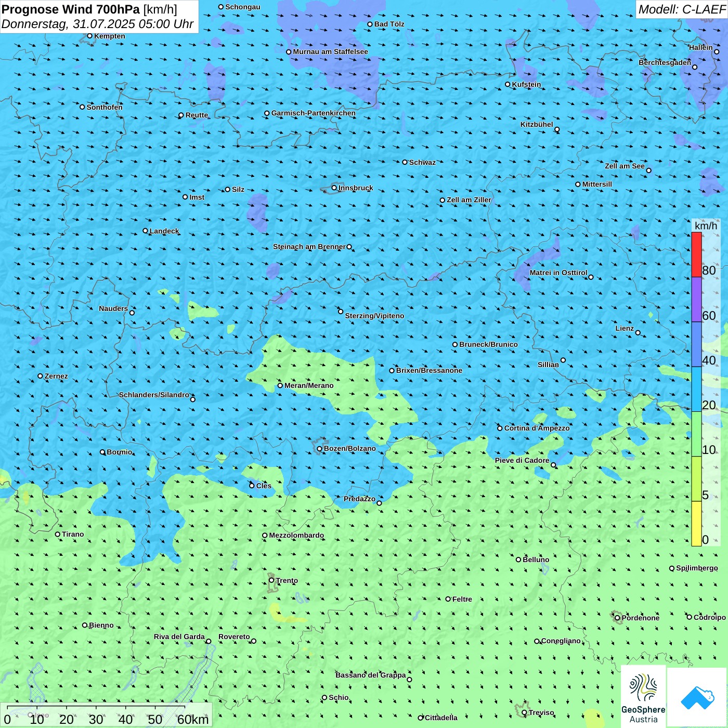Click the Trento city label
Viewport: 728px width, 728px height.
[287, 580]
